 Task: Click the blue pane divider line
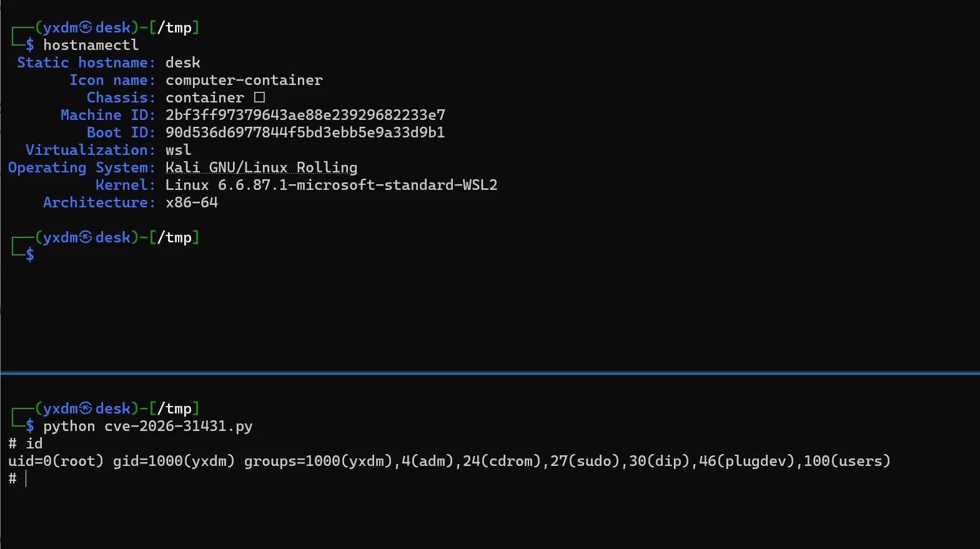click(490, 373)
